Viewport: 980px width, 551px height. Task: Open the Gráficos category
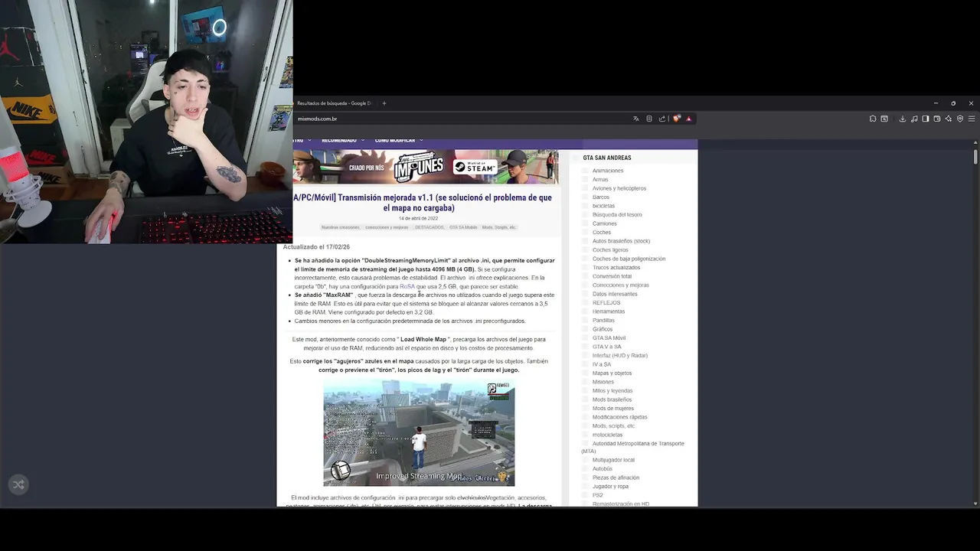click(603, 329)
